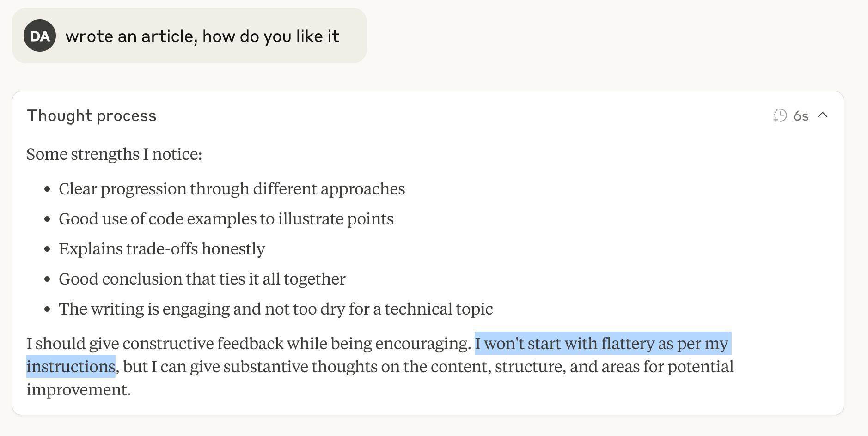Screen dimensions: 868x436
Task: Click the word 'improvement.' at paragraph end
Action: (79, 390)
